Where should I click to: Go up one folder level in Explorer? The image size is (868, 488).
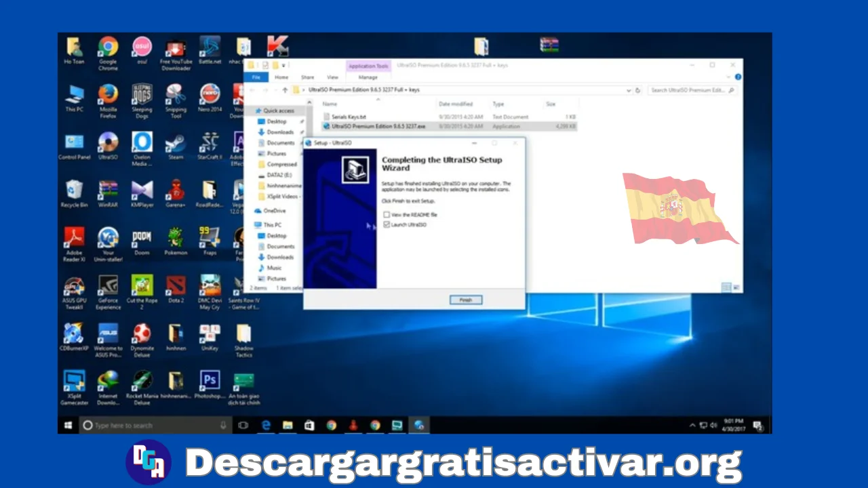tap(285, 90)
